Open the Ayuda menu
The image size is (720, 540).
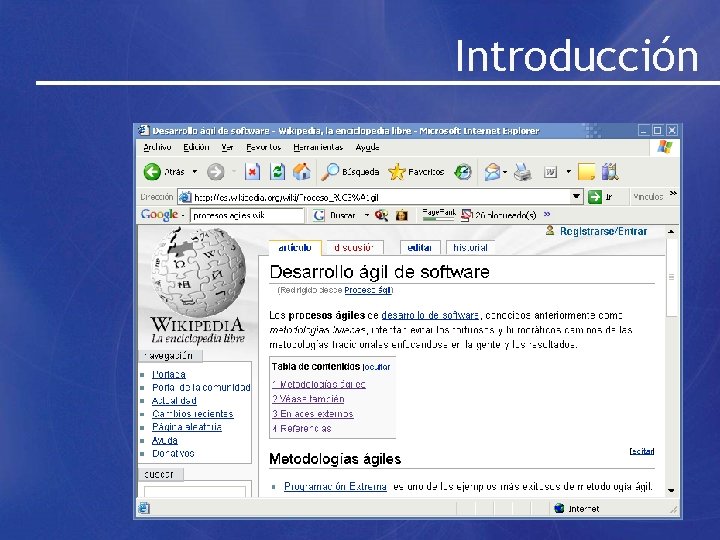367,147
